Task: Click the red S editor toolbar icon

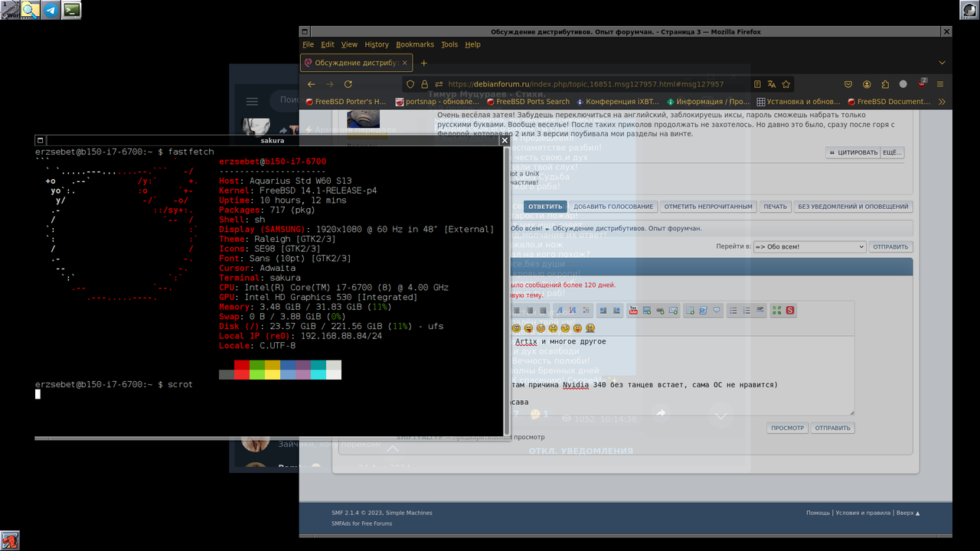Action: click(x=790, y=310)
